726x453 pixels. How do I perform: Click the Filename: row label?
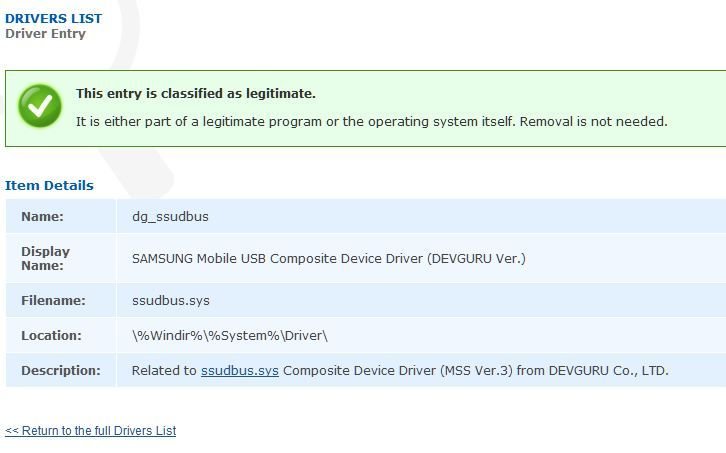click(53, 301)
